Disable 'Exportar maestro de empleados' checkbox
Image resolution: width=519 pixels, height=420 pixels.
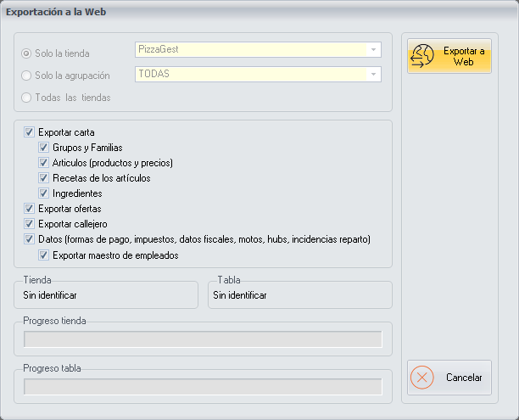[44, 255]
